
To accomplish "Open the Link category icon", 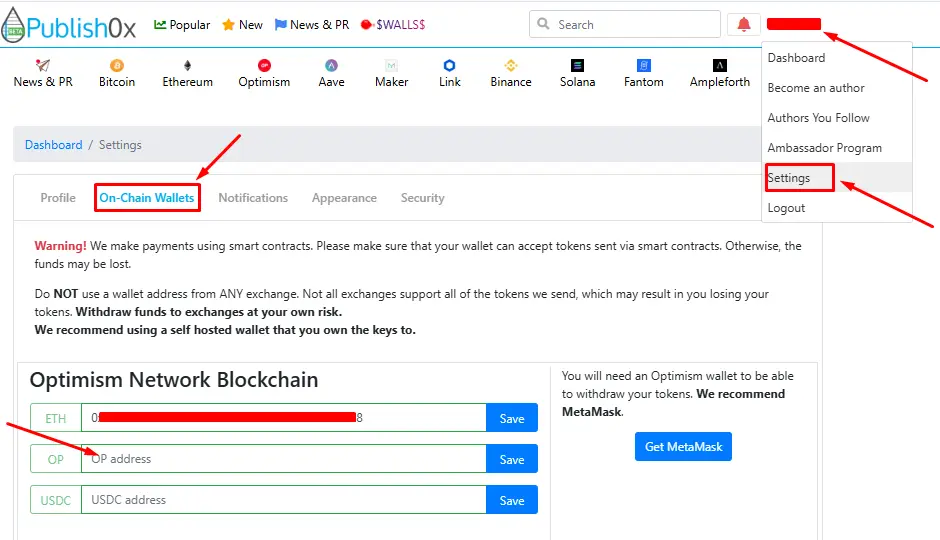I will click(449, 65).
